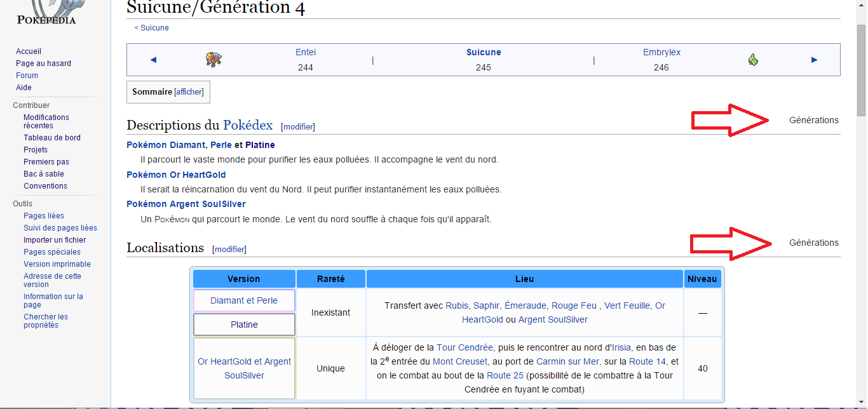This screenshot has height=409, width=868.
Task: Open Pages spéciales
Action: pos(52,252)
